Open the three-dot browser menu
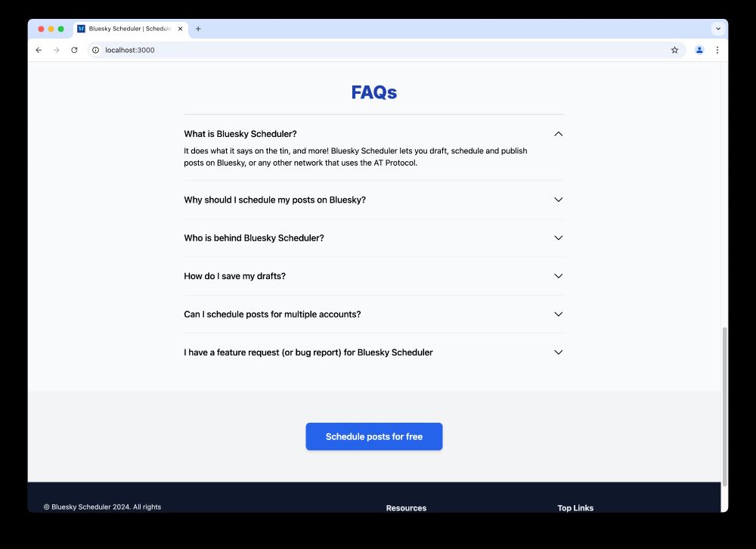 click(717, 50)
